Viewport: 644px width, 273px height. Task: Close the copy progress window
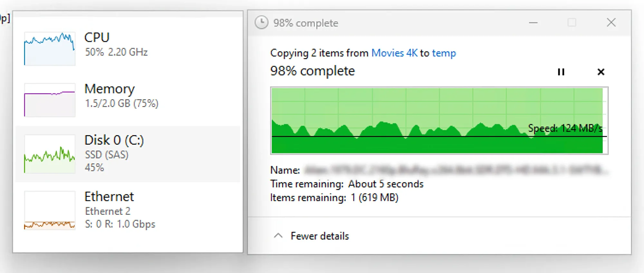(x=611, y=23)
